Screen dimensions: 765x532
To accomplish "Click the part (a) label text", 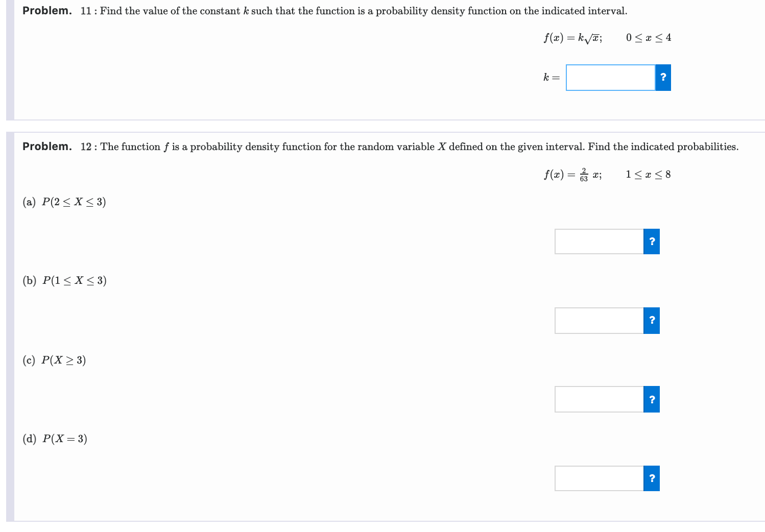I will tap(63, 201).
